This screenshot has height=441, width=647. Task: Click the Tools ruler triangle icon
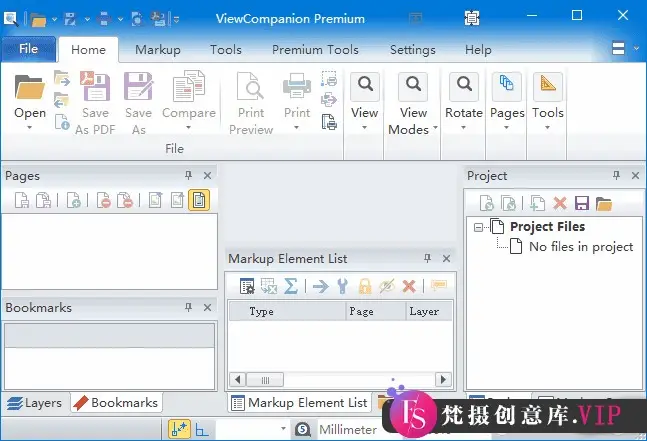point(548,87)
